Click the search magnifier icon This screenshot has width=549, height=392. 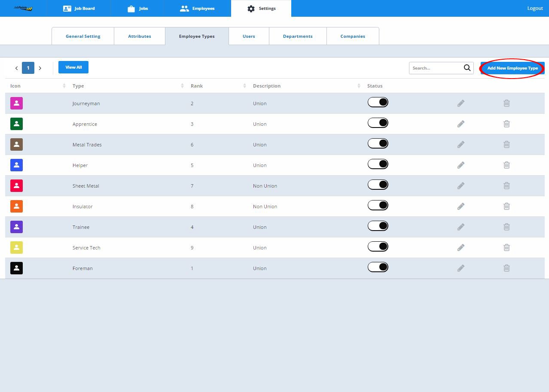click(467, 68)
